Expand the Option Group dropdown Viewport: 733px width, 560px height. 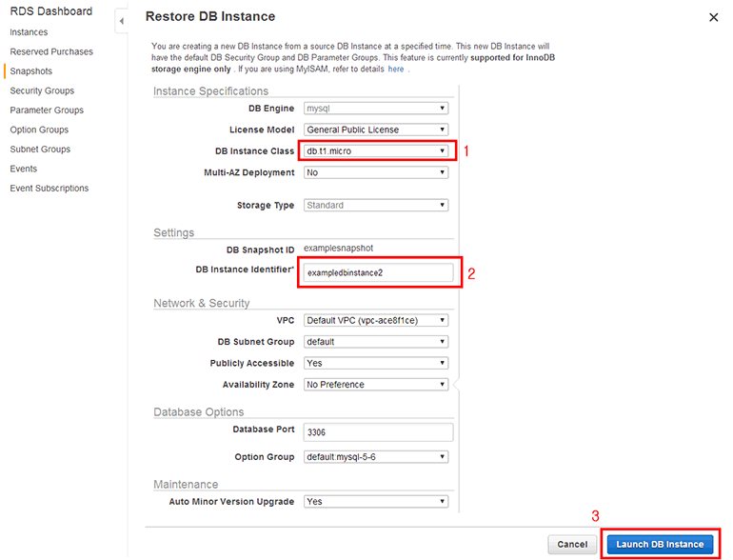click(x=375, y=457)
